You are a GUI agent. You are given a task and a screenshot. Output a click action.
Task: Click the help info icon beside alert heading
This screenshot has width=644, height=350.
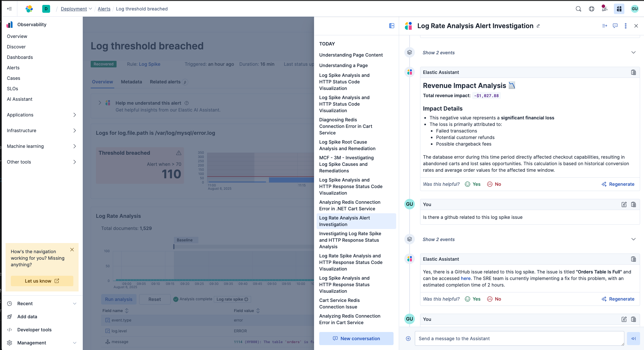pos(187,103)
